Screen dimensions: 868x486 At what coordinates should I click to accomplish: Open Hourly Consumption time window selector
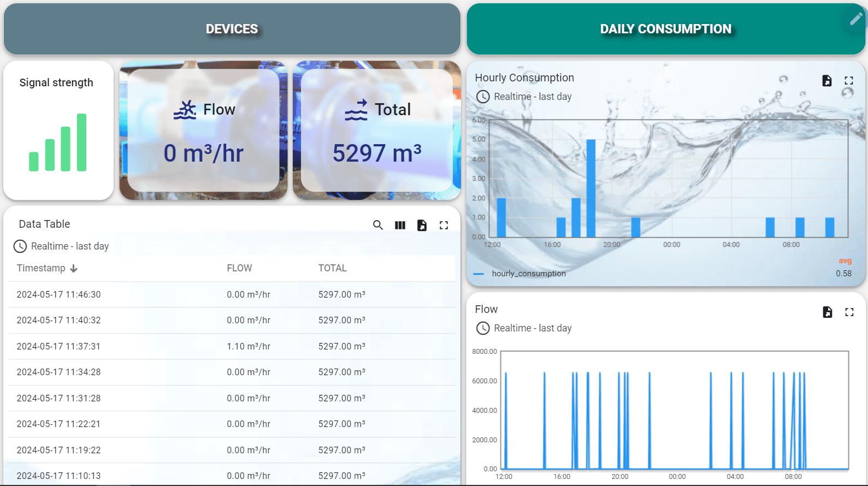tap(524, 97)
